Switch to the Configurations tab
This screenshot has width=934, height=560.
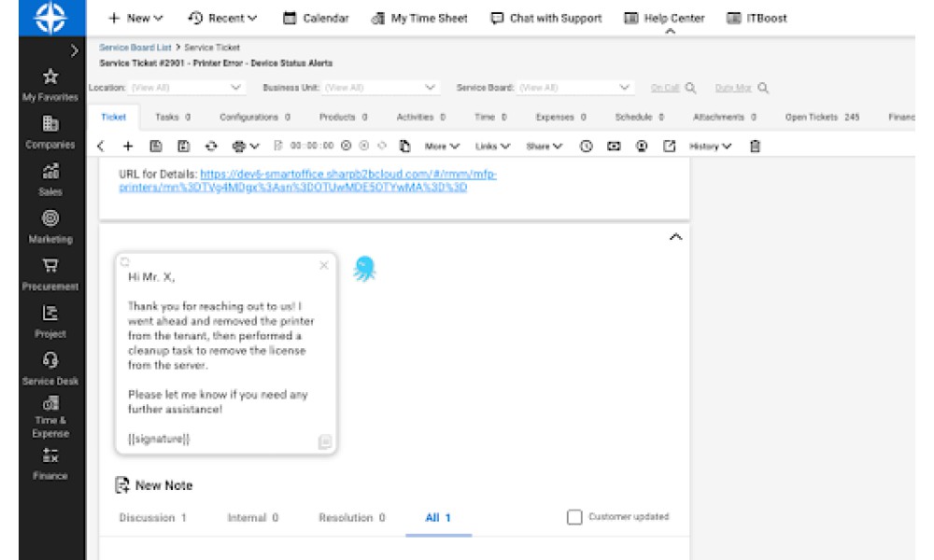coord(255,118)
